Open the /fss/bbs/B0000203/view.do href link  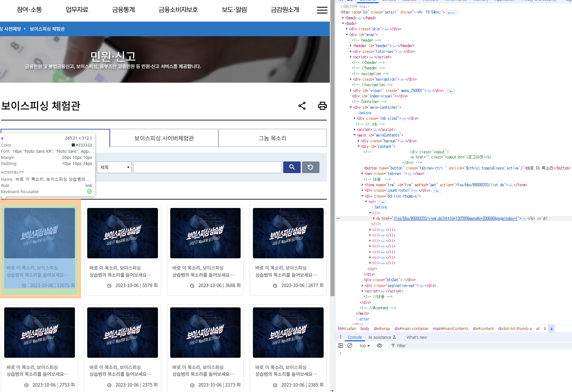point(456,219)
